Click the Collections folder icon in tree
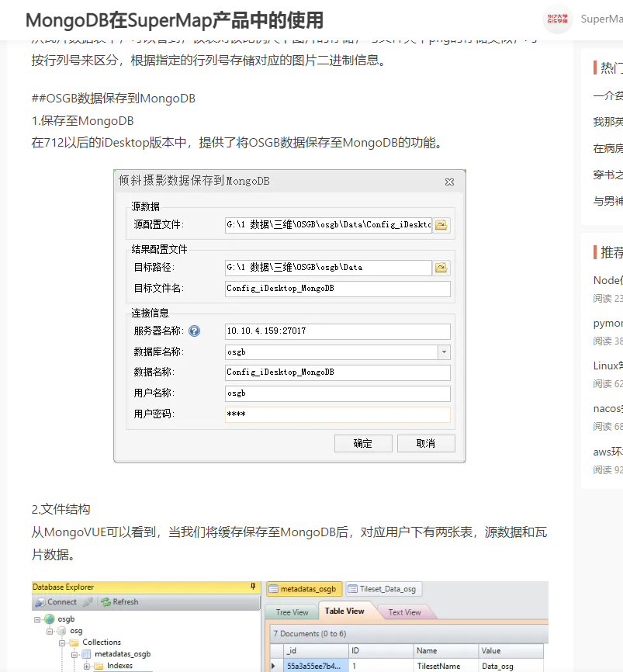623x672 pixels. tap(74, 643)
